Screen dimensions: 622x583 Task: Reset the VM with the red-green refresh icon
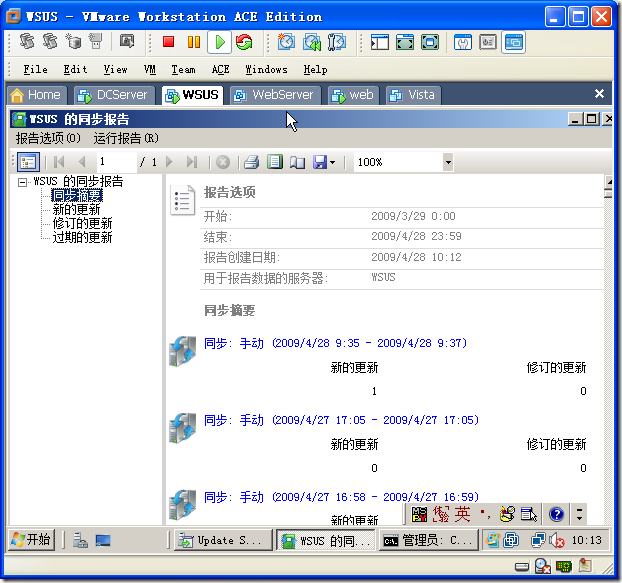(244, 42)
